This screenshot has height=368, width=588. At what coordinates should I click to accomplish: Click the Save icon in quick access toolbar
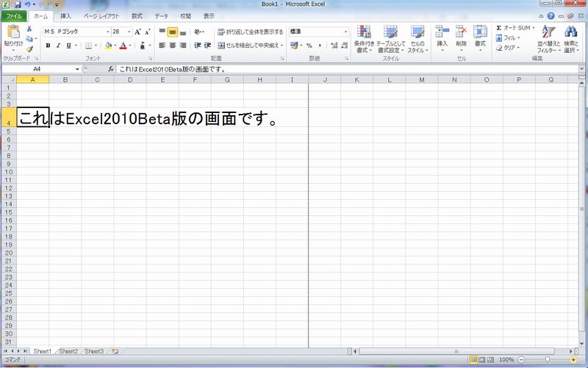(17, 5)
